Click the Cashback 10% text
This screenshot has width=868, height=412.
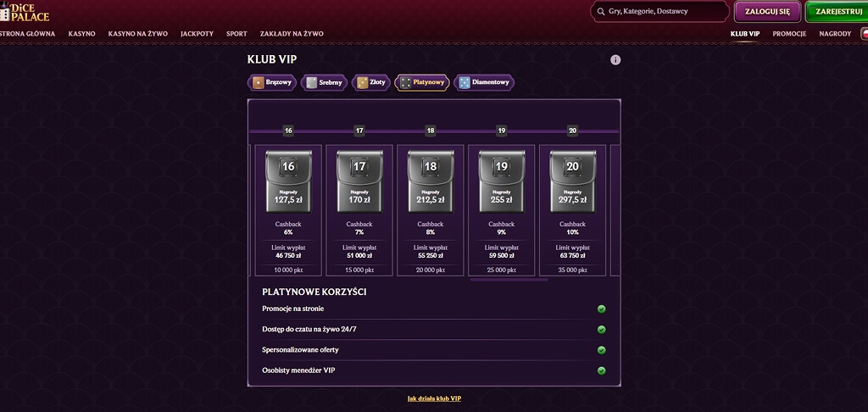pyautogui.click(x=572, y=228)
